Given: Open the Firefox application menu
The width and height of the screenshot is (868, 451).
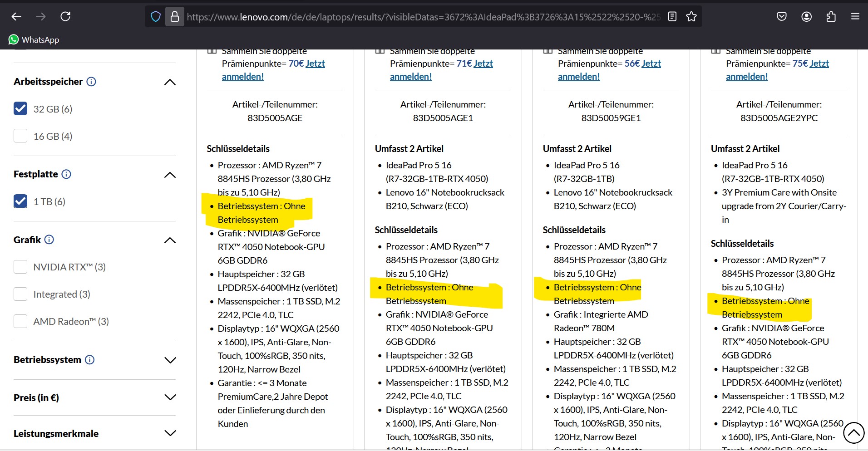Looking at the screenshot, I should [855, 17].
